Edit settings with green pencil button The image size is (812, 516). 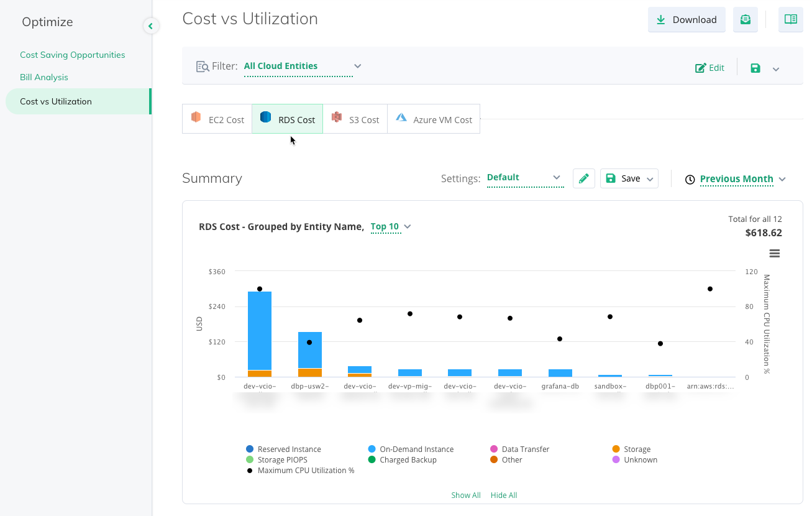(583, 178)
